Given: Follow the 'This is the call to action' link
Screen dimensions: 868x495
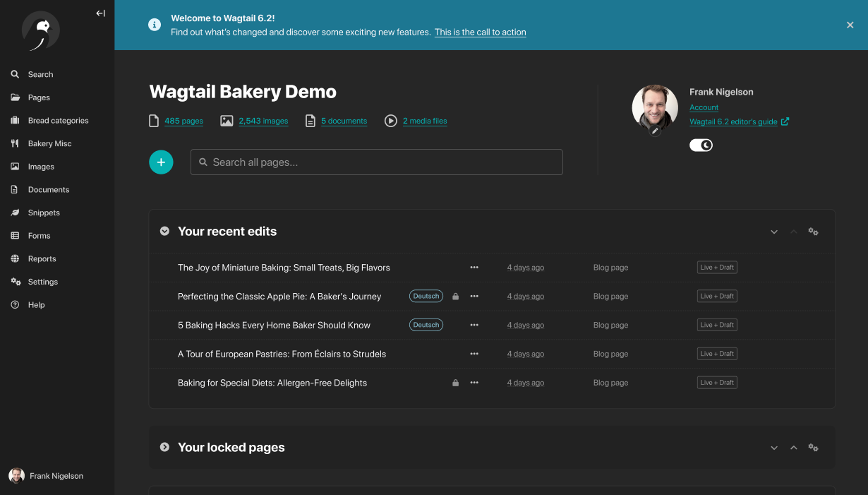Looking at the screenshot, I should click(480, 32).
